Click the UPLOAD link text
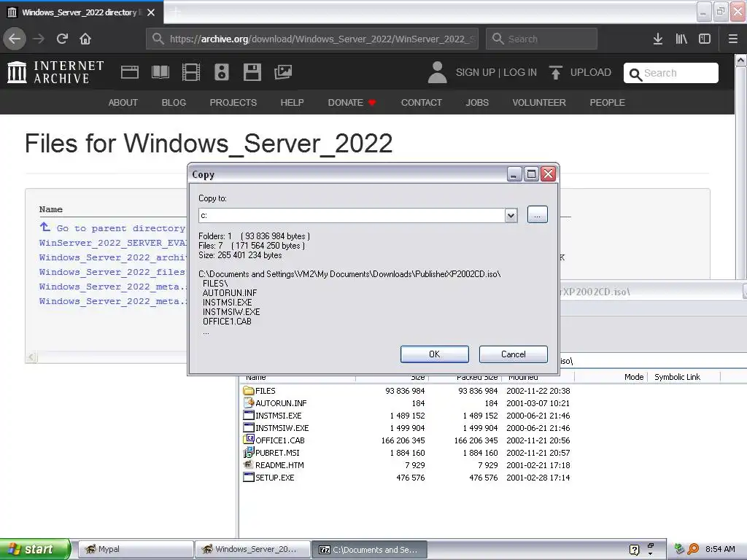747x560 pixels. coord(591,72)
